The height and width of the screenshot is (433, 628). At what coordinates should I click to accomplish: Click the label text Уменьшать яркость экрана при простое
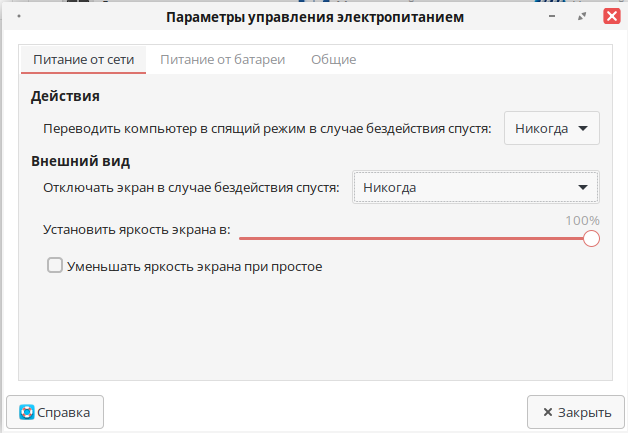[x=193, y=267]
